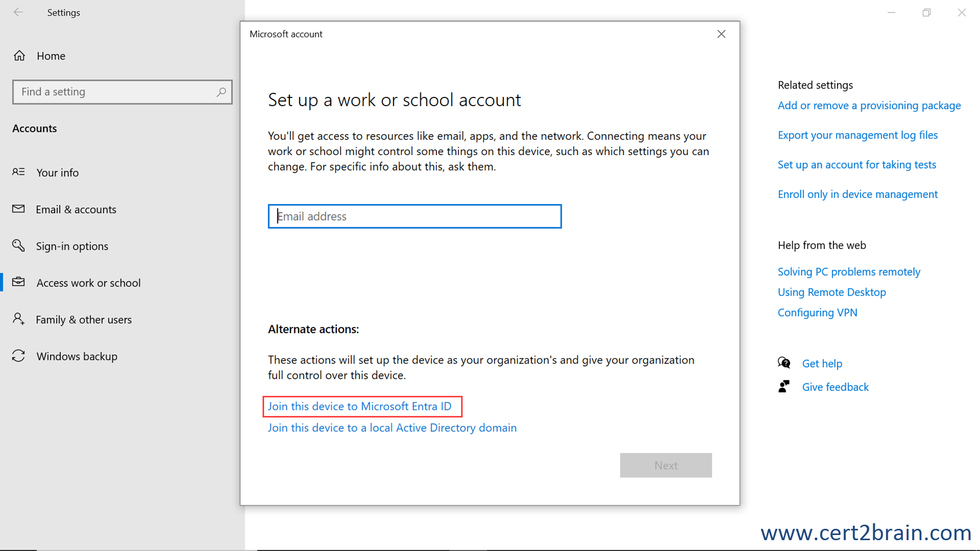980x551 pixels.
Task: Click the Give feedback person icon
Action: click(x=784, y=387)
